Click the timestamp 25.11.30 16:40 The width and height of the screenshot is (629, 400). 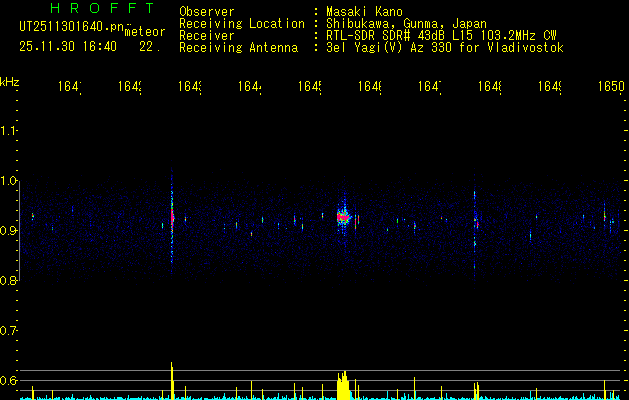(68, 47)
